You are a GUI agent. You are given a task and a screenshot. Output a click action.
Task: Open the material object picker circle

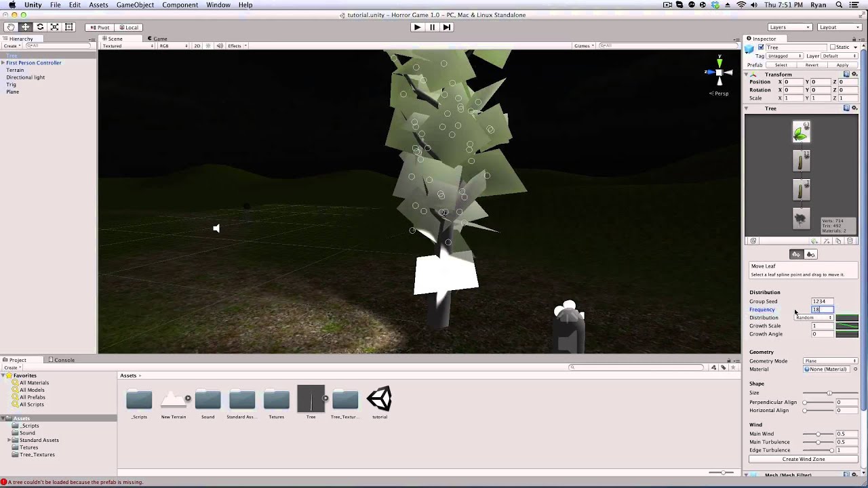[x=855, y=369]
